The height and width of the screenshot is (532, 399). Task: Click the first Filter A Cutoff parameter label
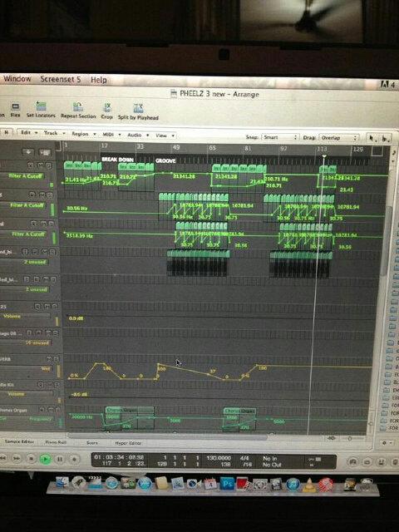[x=26, y=175]
